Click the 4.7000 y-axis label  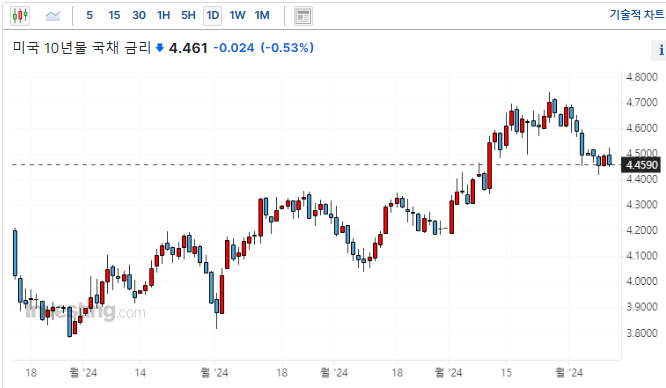coord(641,103)
